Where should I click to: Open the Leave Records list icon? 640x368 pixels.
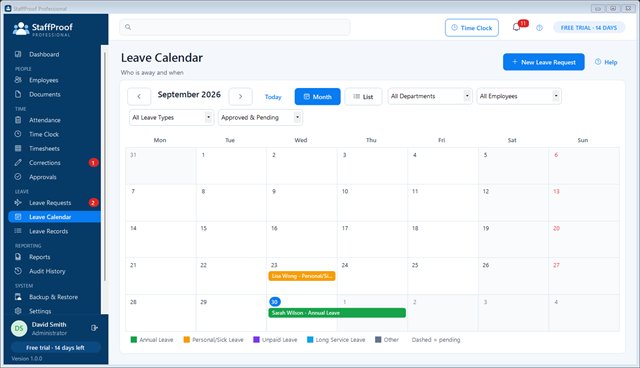point(18,231)
